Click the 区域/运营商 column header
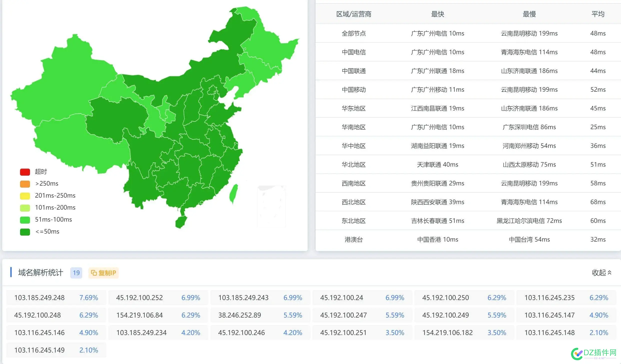621x364 pixels. pos(354,14)
